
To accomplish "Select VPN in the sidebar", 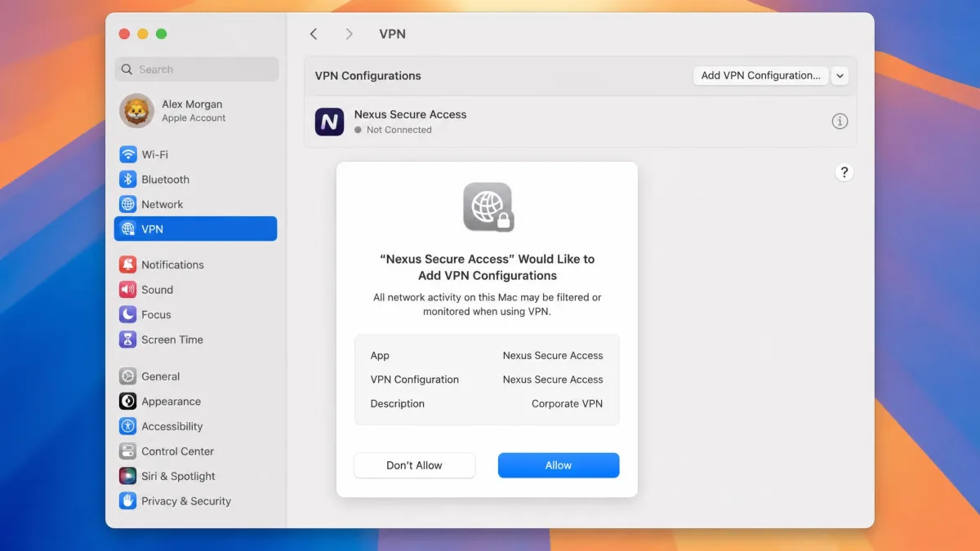I will tap(196, 229).
